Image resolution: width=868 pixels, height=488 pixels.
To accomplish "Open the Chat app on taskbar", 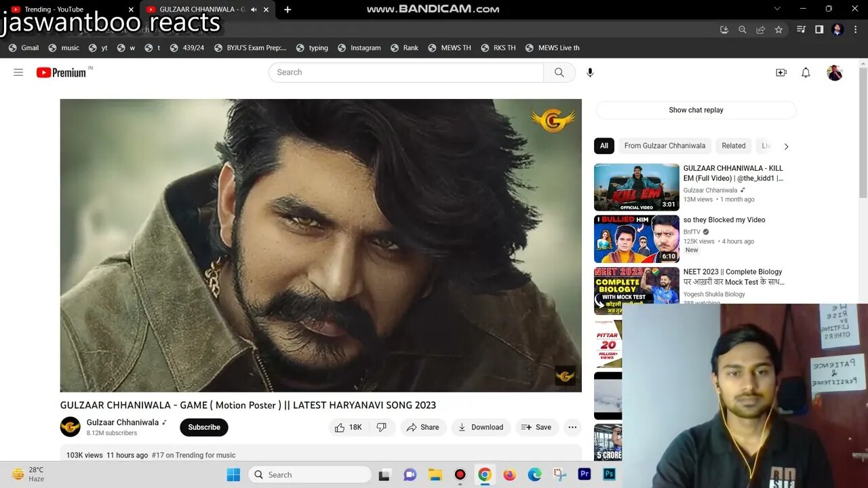I will (x=410, y=474).
